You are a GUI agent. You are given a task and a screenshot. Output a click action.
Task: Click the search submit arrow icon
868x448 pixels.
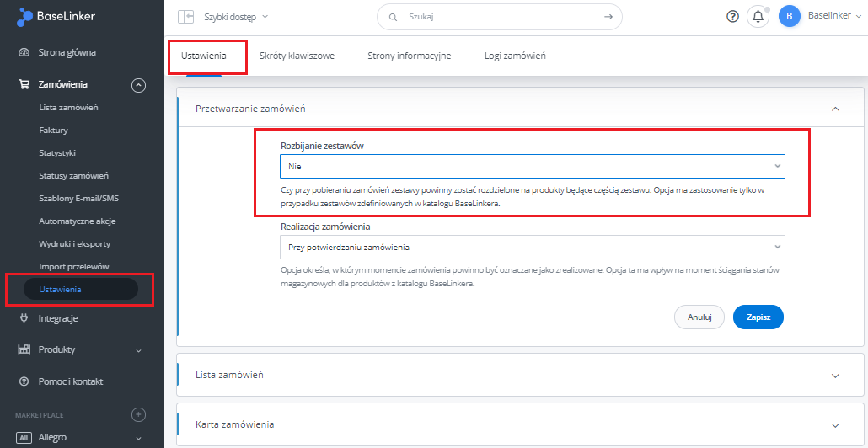click(608, 17)
